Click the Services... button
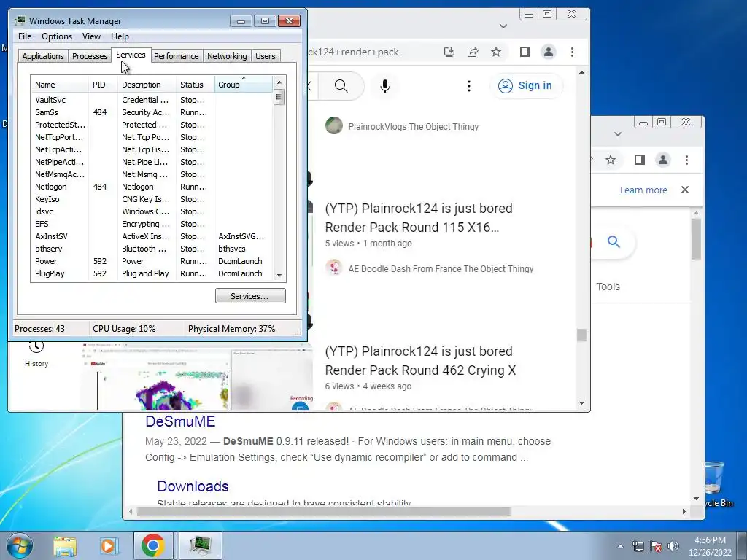Viewport: 747px width, 560px height. [x=250, y=296]
